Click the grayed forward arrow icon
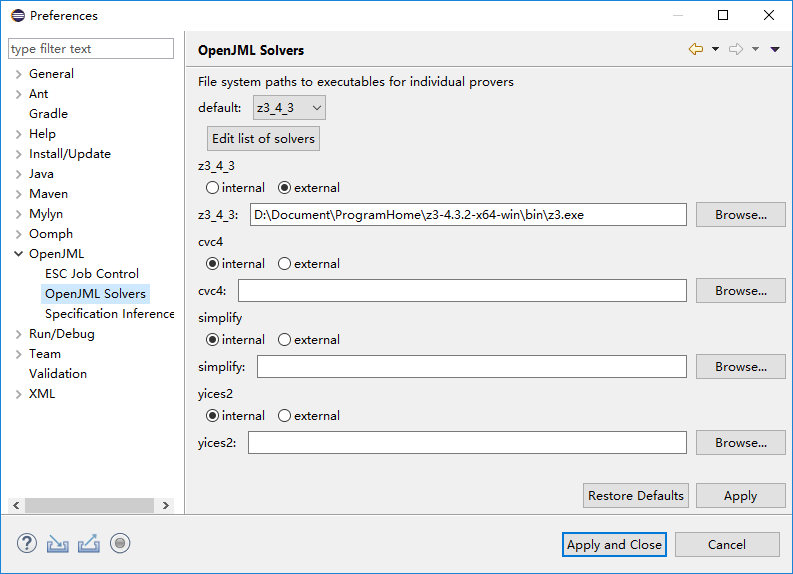The width and height of the screenshot is (793, 574). click(736, 49)
